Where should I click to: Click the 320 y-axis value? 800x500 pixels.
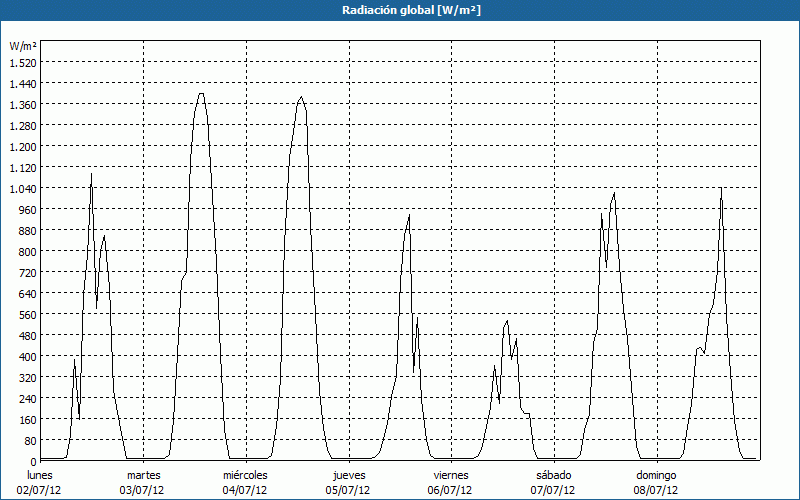coord(28,378)
